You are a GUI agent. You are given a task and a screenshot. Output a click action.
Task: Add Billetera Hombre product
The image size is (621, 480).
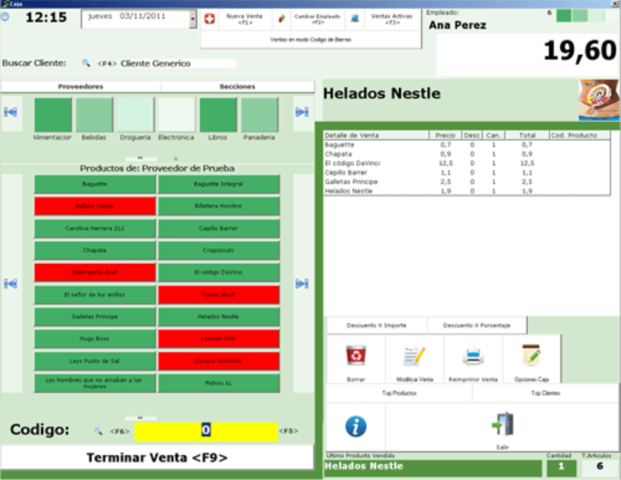click(219, 206)
